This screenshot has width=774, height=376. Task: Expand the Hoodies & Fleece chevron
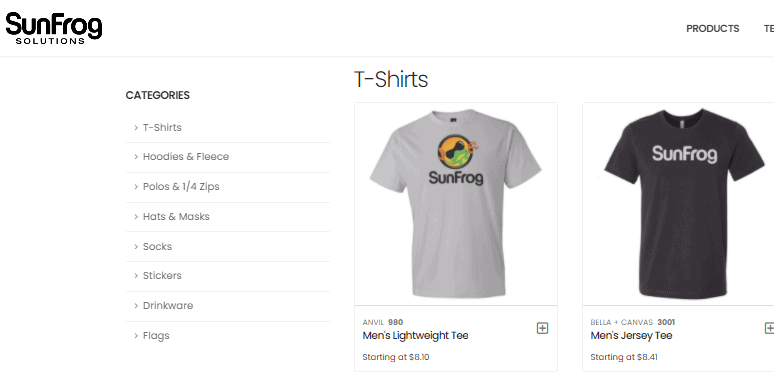(x=136, y=156)
